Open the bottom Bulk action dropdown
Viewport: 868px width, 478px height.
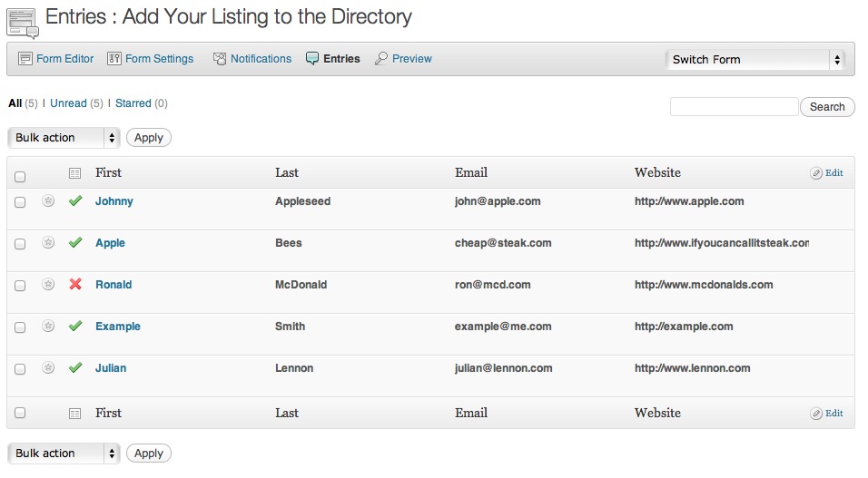(64, 454)
